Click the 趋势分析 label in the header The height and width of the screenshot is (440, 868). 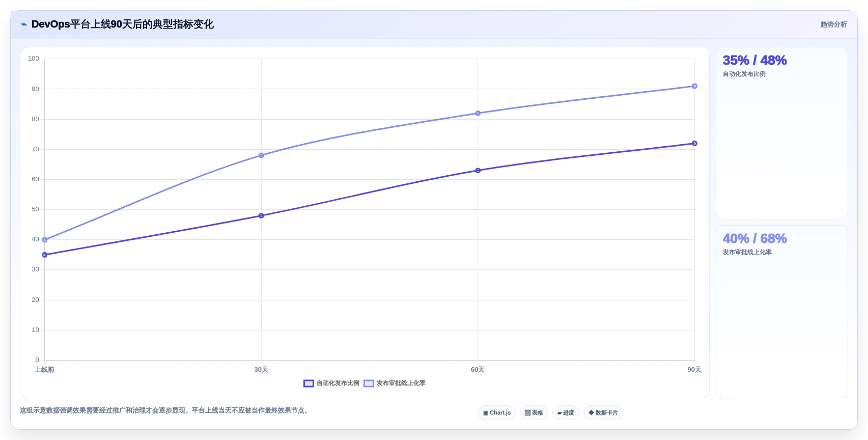833,24
